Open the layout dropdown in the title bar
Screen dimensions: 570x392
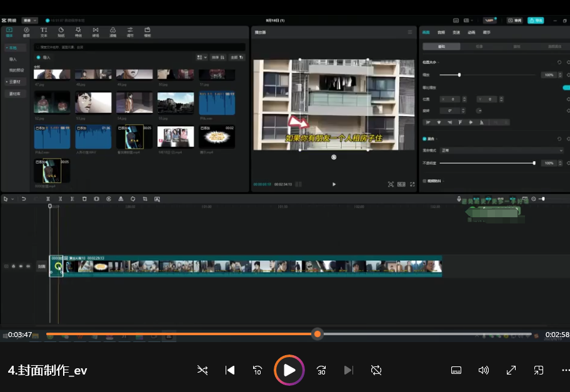[468, 21]
